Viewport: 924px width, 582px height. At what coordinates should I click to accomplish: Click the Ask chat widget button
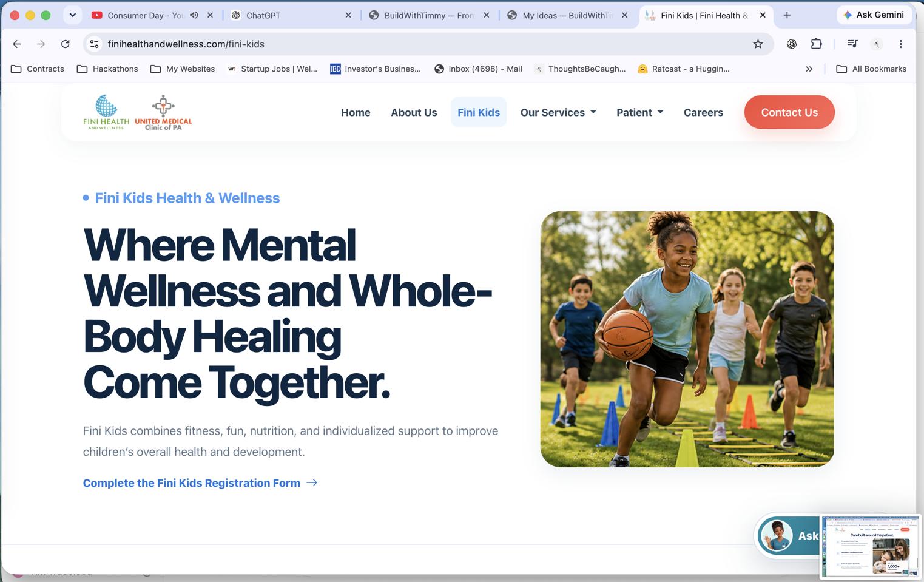(x=789, y=536)
